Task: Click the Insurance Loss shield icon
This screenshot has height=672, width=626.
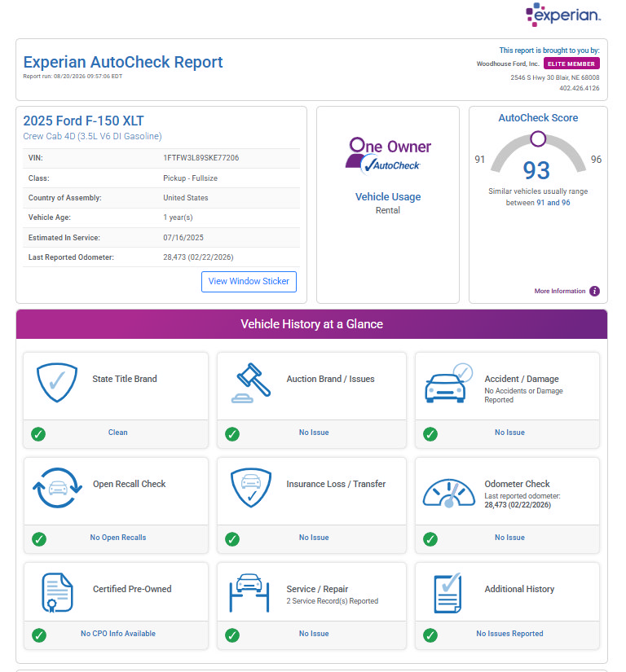Action: [x=251, y=488]
